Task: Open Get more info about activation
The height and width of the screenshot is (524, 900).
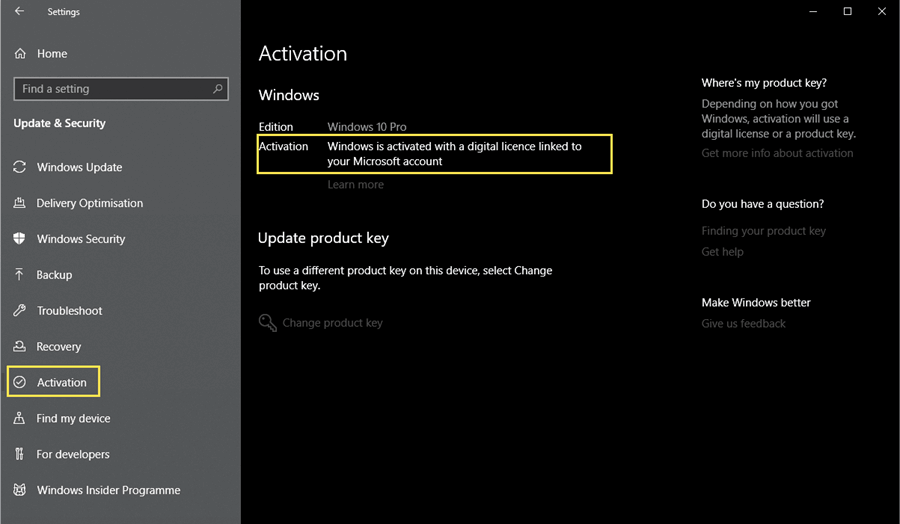Action: [777, 153]
